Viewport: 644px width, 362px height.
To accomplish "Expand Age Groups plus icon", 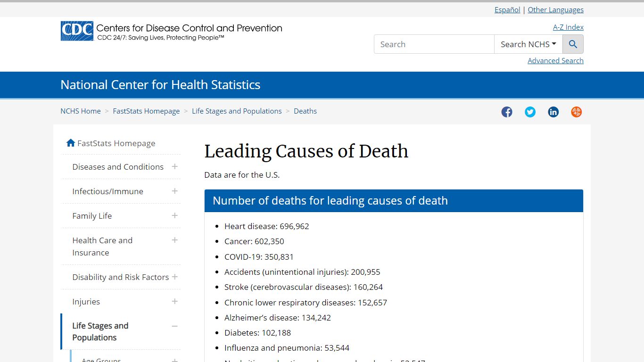I will (x=174, y=360).
